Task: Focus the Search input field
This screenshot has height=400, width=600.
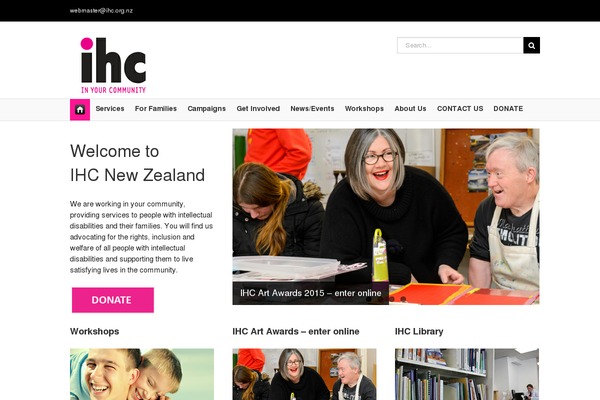Action: point(460,46)
